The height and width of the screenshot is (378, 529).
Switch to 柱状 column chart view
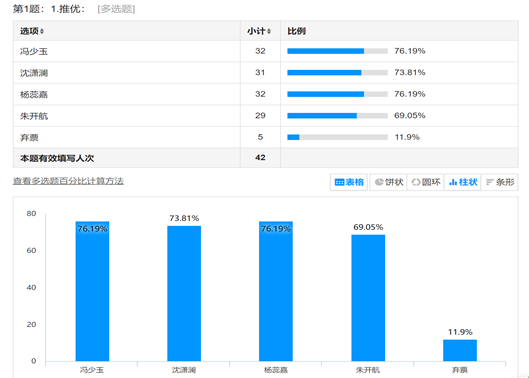point(463,182)
